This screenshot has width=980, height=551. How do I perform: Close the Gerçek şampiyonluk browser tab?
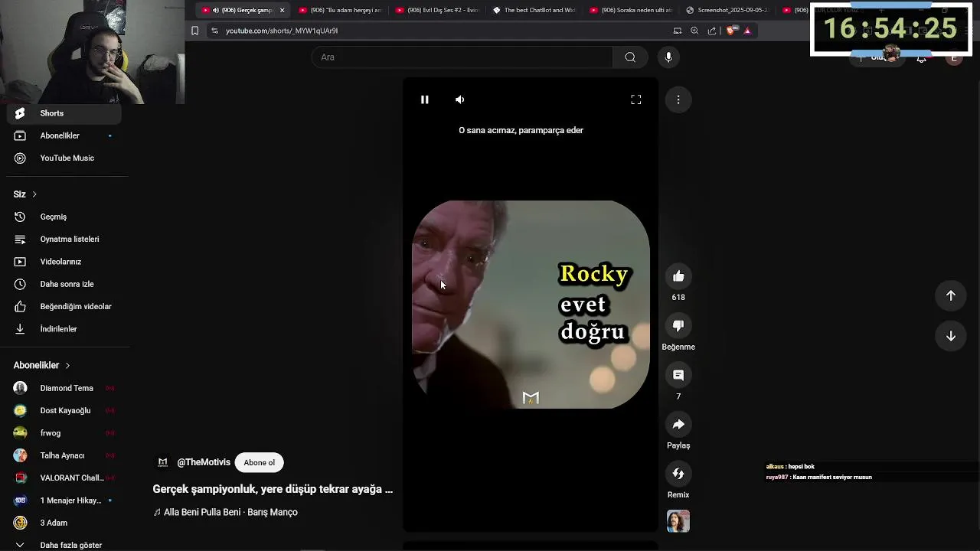pyautogui.click(x=282, y=10)
